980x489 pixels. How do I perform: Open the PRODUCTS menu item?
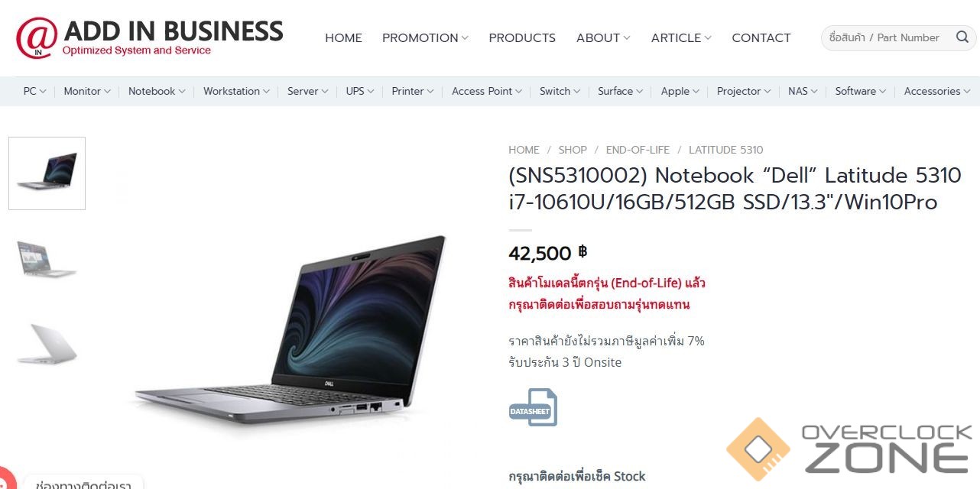tap(522, 37)
